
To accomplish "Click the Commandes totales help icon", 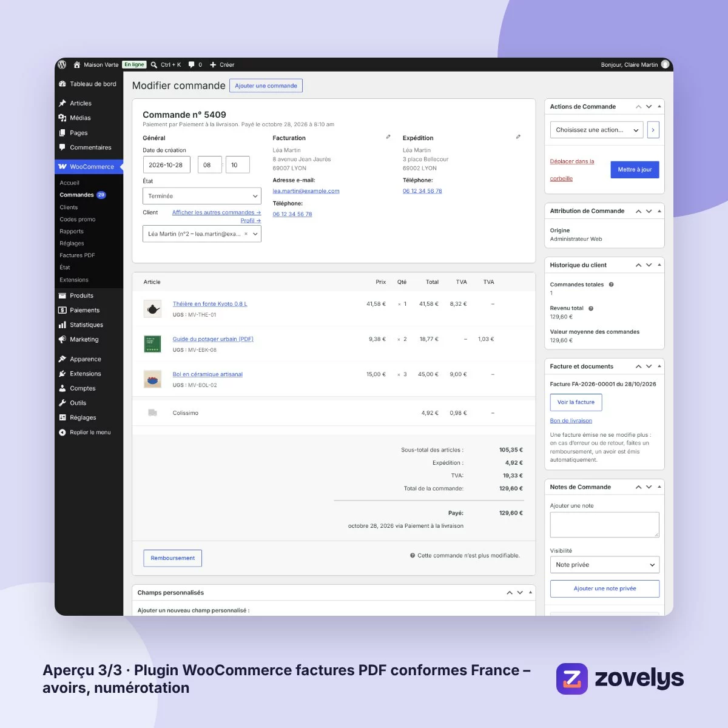I will (x=611, y=285).
